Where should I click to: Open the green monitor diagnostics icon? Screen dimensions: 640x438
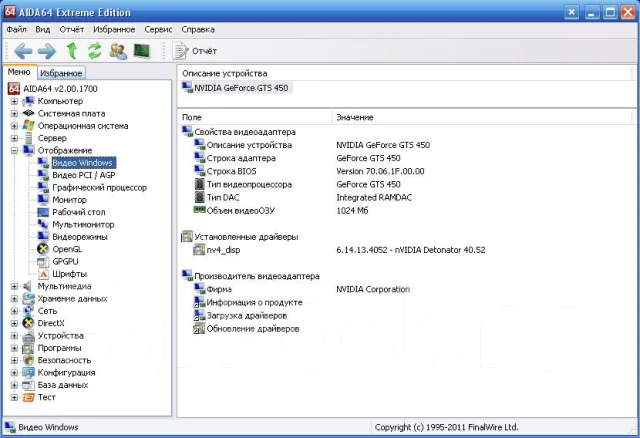click(142, 51)
